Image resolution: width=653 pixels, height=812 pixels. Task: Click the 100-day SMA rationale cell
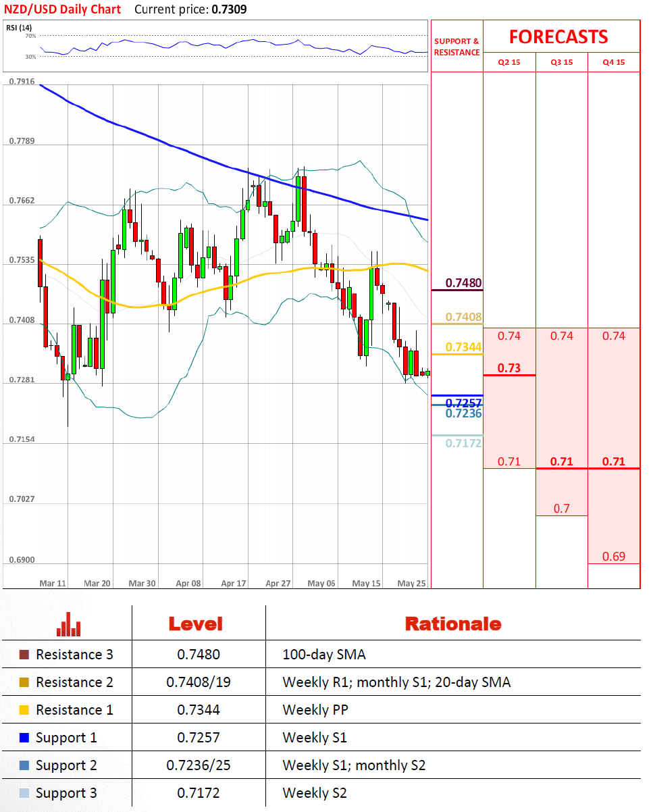click(x=323, y=655)
